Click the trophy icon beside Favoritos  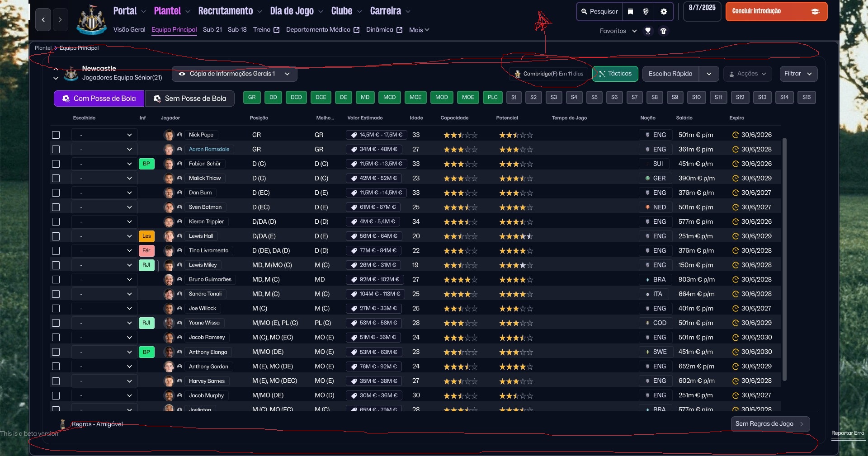pyautogui.click(x=648, y=31)
